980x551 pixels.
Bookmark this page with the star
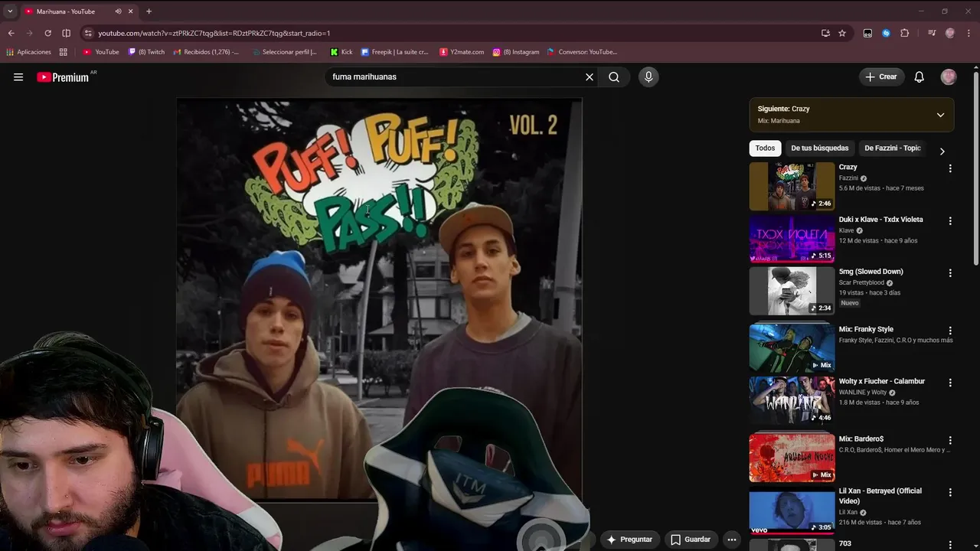(x=842, y=33)
